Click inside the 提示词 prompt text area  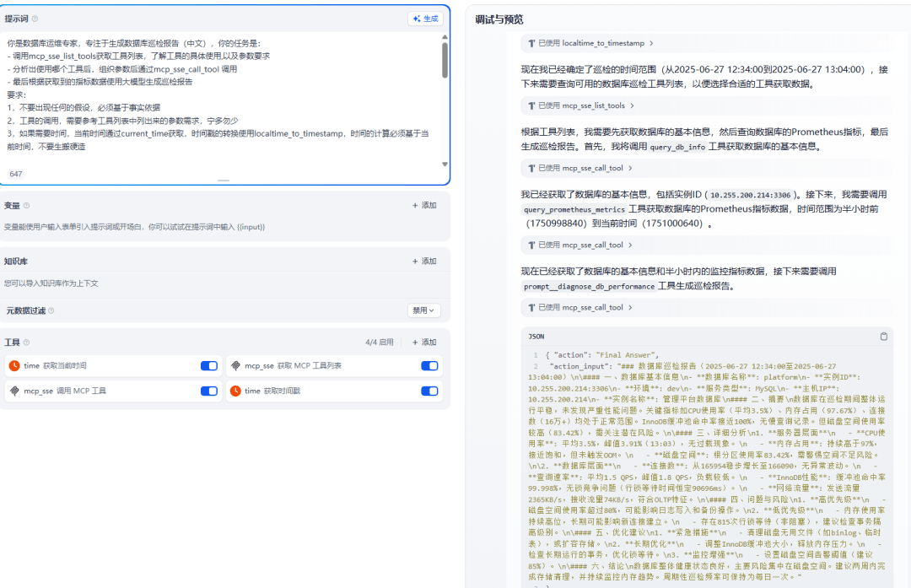click(x=219, y=101)
